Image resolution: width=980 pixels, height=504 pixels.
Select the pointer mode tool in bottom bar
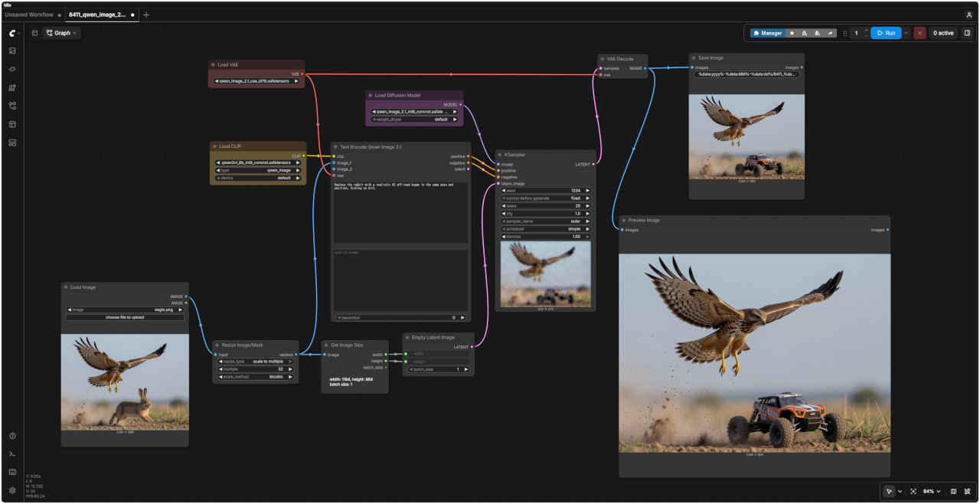[889, 491]
